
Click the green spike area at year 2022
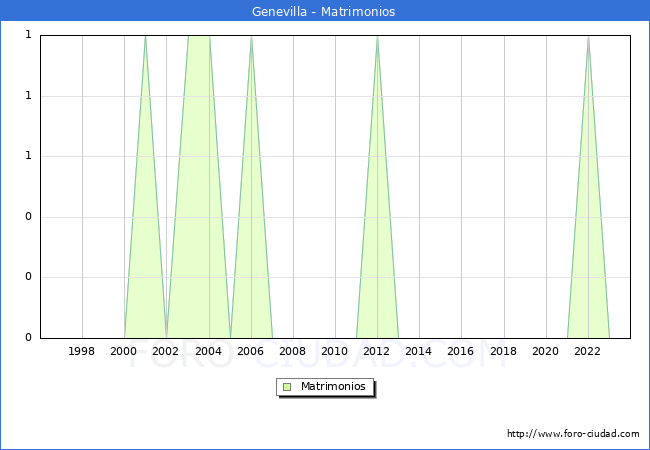(588, 250)
